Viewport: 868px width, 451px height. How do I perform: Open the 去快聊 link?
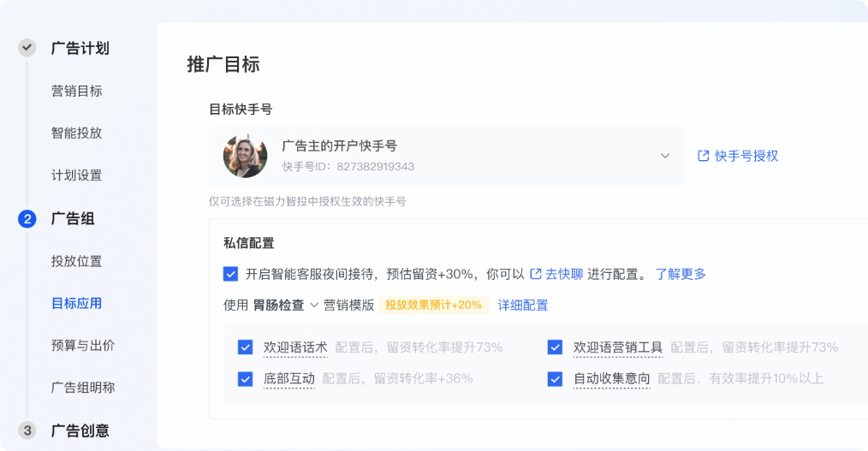pos(564,274)
